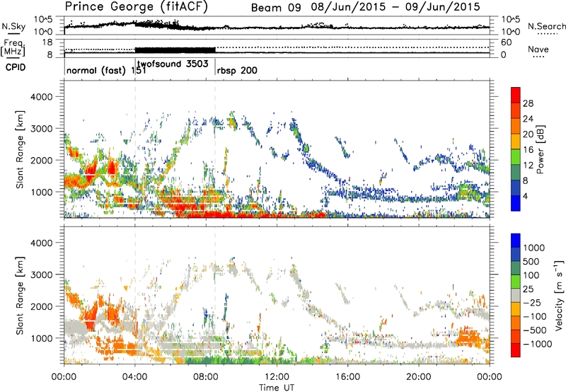Click the 'Nave' legend label

click(x=538, y=49)
